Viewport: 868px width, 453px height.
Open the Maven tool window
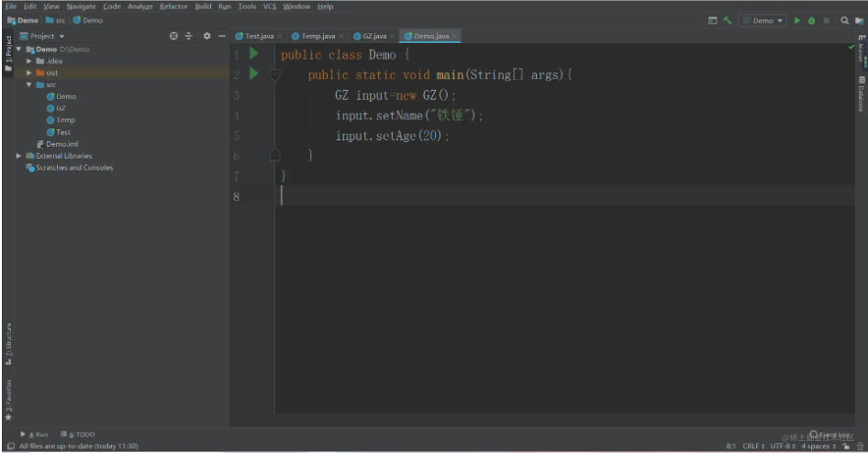point(862,50)
